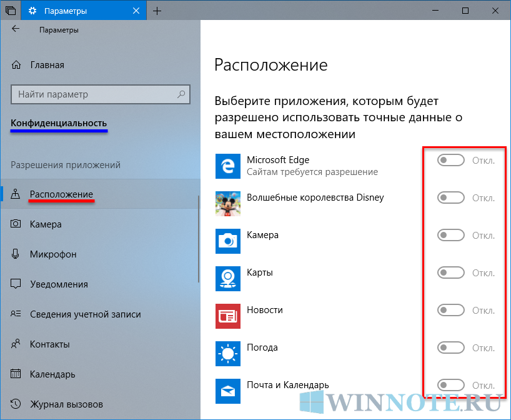The image size is (511, 420).
Task: Click the Microsoft Edge app name
Action: [277, 160]
